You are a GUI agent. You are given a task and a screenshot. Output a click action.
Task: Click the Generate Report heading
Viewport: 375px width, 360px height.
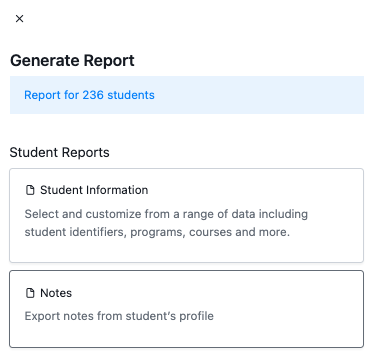pyautogui.click(x=72, y=61)
